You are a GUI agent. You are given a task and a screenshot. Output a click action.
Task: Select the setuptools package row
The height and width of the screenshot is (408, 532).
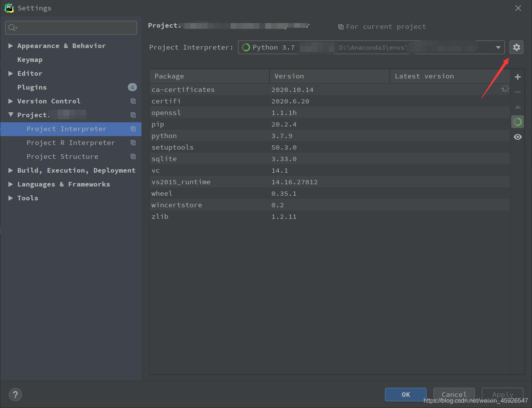(330, 147)
